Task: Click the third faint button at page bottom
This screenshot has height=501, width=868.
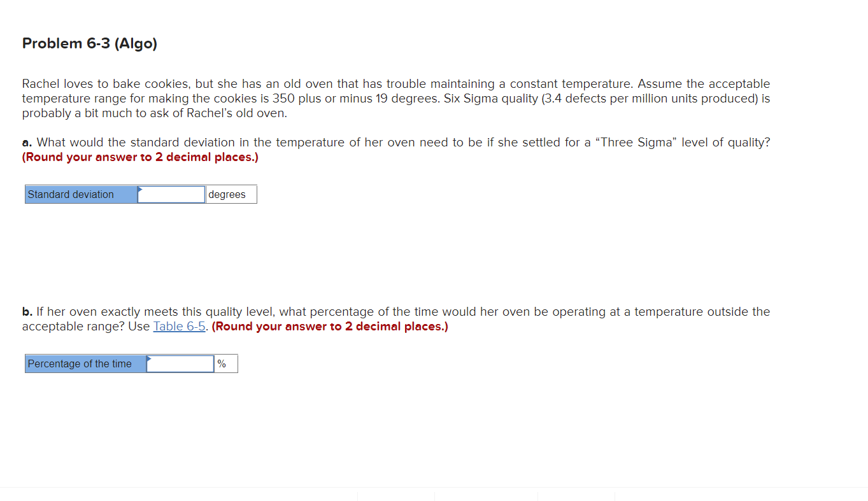Action: tap(576, 498)
